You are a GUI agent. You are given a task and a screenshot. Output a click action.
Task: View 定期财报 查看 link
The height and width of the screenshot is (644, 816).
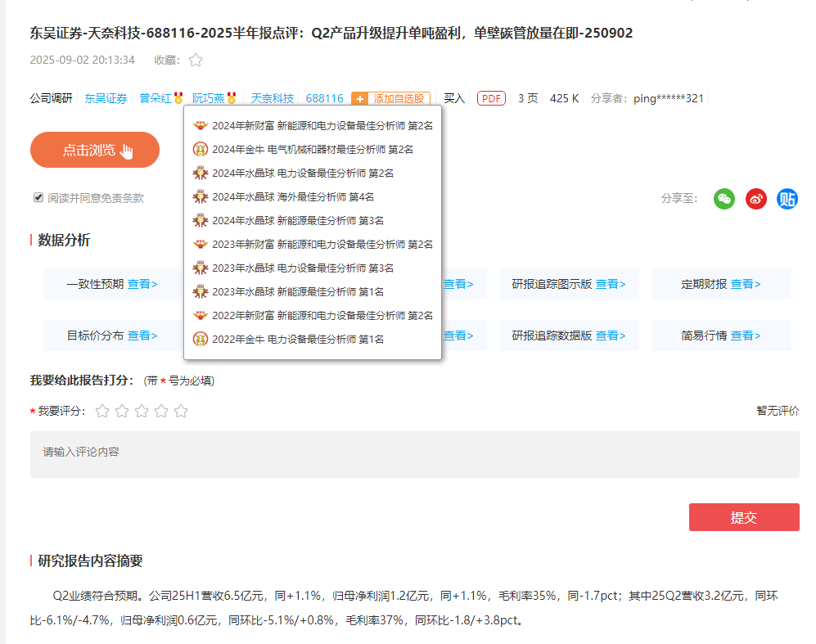[746, 284]
